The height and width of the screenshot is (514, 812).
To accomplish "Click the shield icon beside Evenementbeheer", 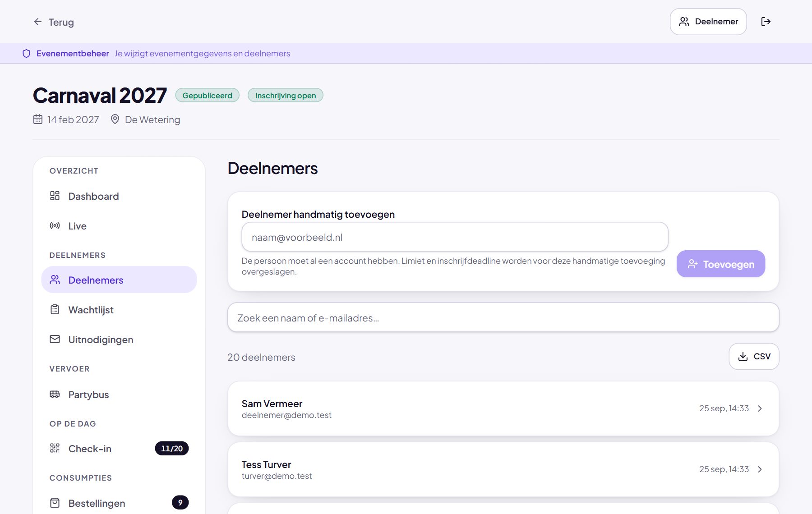I will pyautogui.click(x=27, y=54).
